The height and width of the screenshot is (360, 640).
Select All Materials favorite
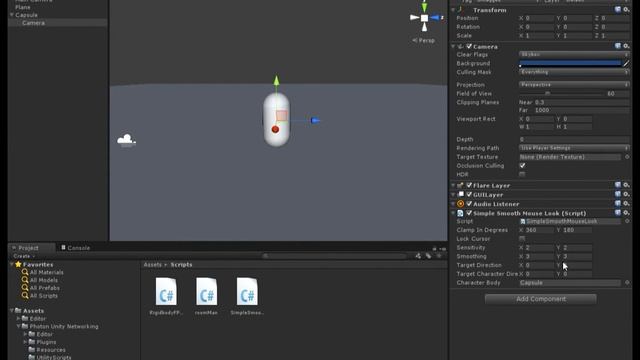[x=47, y=272]
